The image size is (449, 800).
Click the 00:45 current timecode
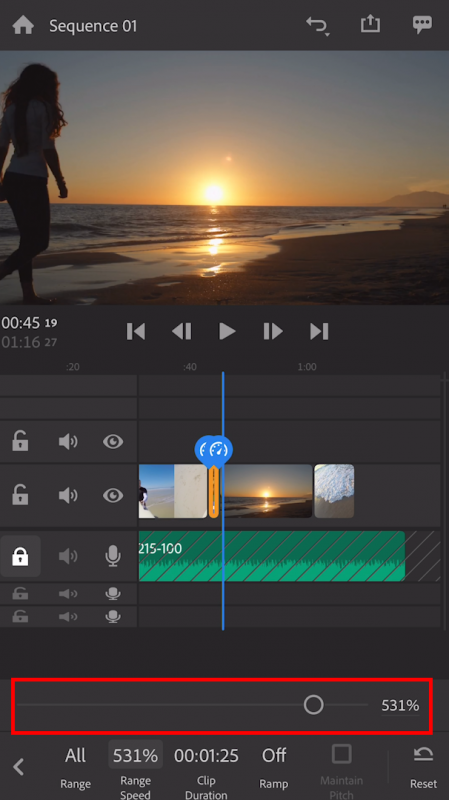tap(29, 322)
